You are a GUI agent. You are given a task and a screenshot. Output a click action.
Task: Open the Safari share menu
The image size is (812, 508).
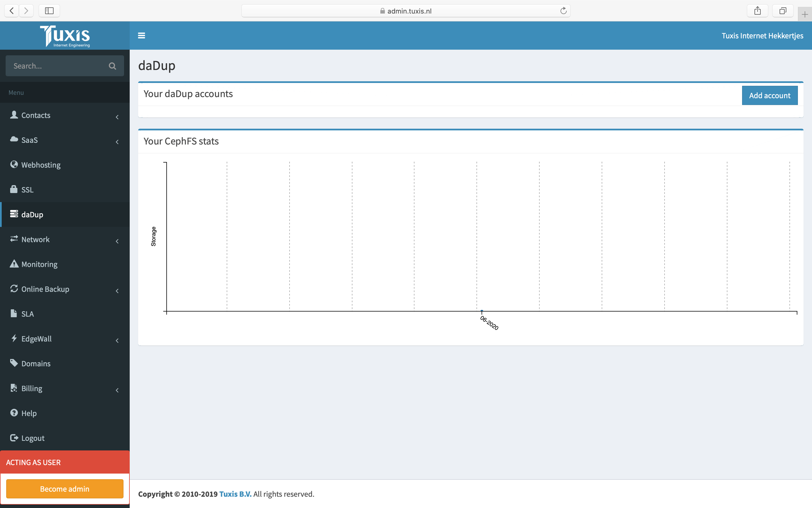pos(757,11)
